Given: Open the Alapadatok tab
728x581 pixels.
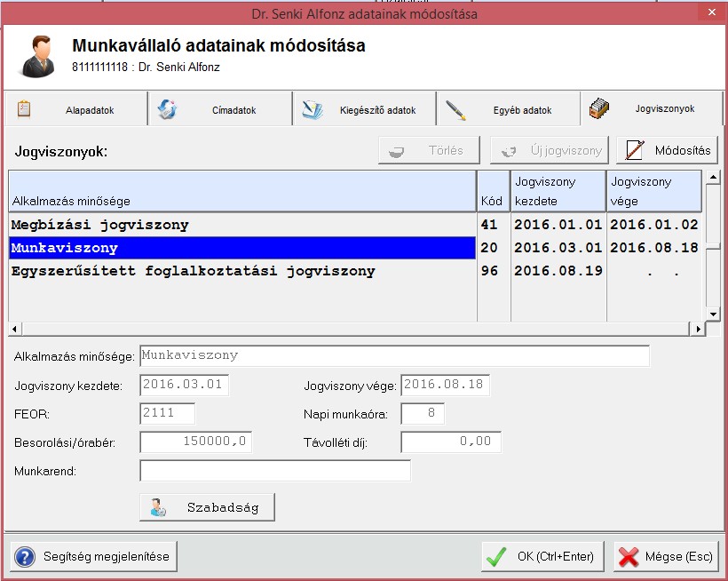Looking at the screenshot, I should click(75, 110).
